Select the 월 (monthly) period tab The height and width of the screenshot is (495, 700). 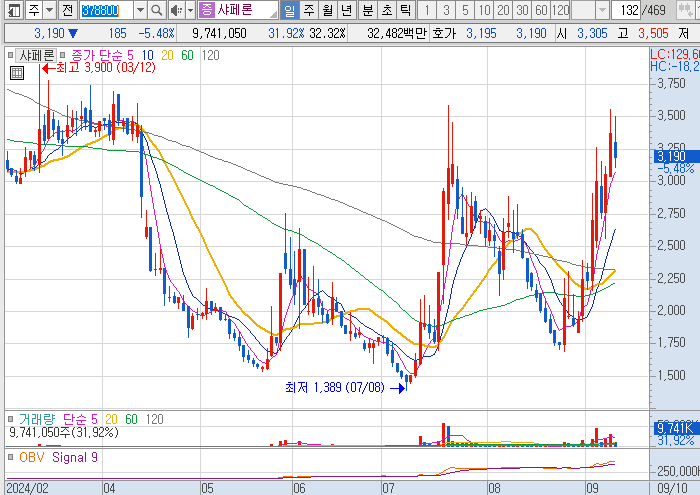(x=328, y=10)
